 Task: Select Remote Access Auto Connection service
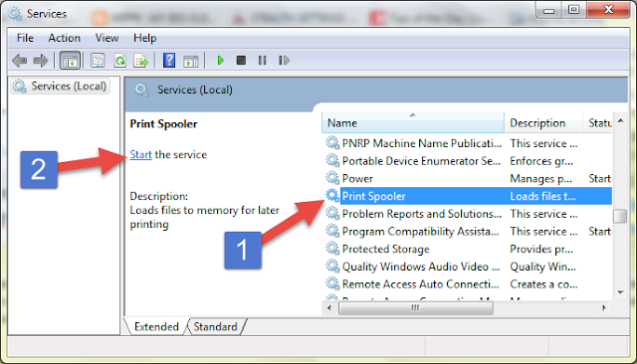pos(468,284)
